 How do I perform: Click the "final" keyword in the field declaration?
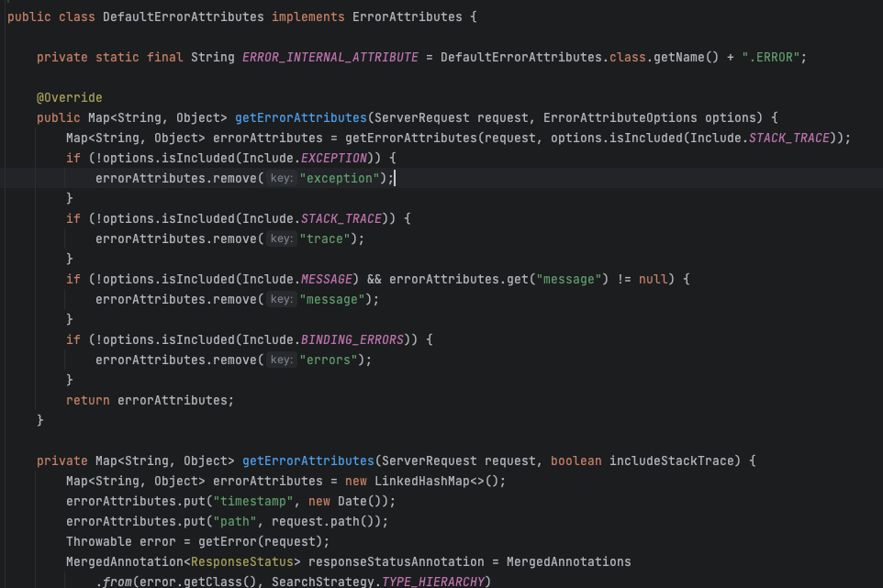click(165, 58)
